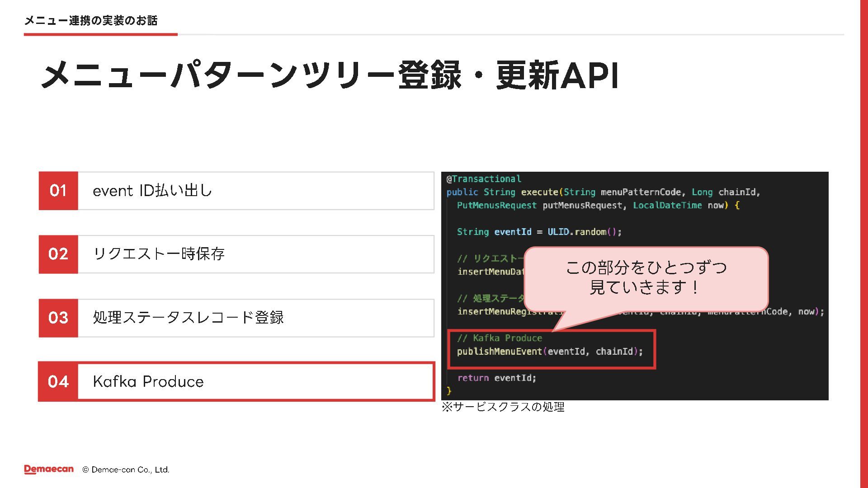Click the 'publishMenuEvent(eventId, chainId);' line
This screenshot has height=488, width=868.
click(x=550, y=352)
